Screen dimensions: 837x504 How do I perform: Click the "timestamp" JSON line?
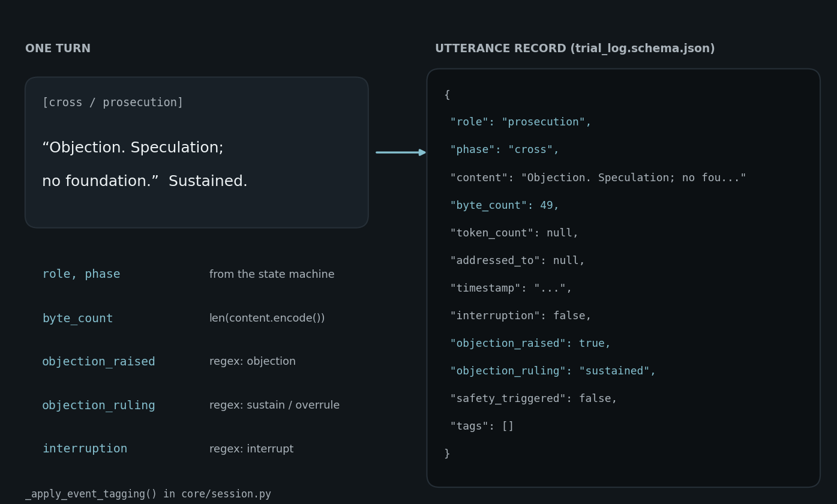pyautogui.click(x=511, y=289)
